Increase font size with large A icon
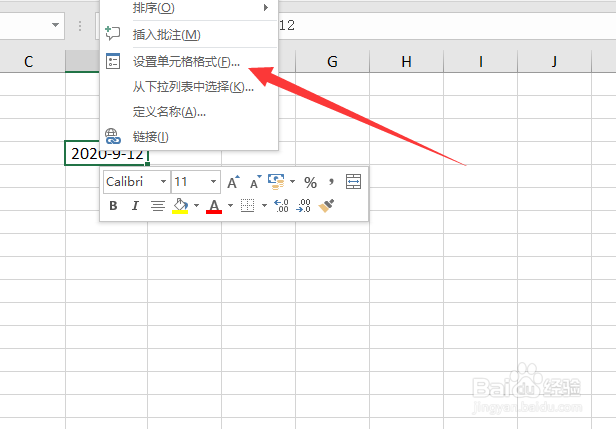 (233, 182)
